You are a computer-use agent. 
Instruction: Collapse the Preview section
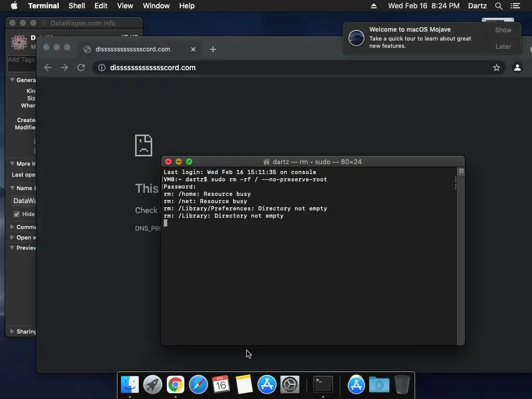(12, 248)
